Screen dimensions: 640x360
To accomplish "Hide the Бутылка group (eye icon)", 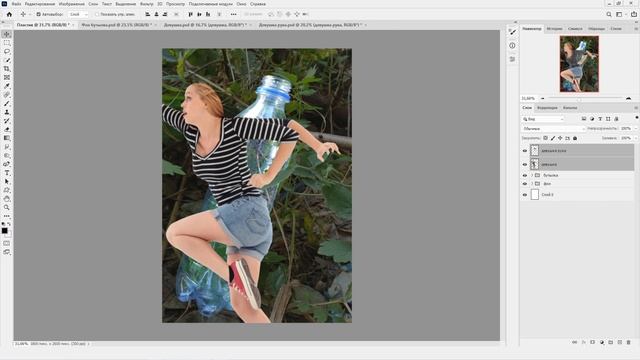I will [x=525, y=176].
